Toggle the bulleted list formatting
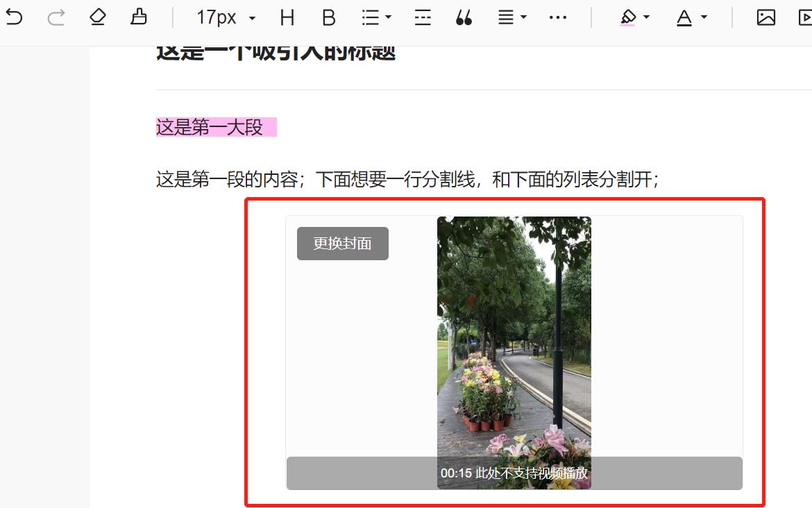The height and width of the screenshot is (508, 812). tap(370, 17)
